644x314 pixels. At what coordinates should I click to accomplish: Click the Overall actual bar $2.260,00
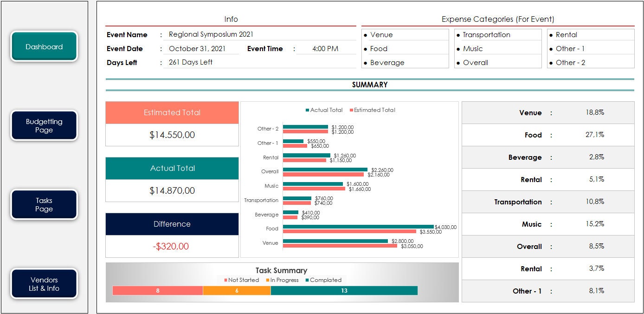click(x=325, y=170)
